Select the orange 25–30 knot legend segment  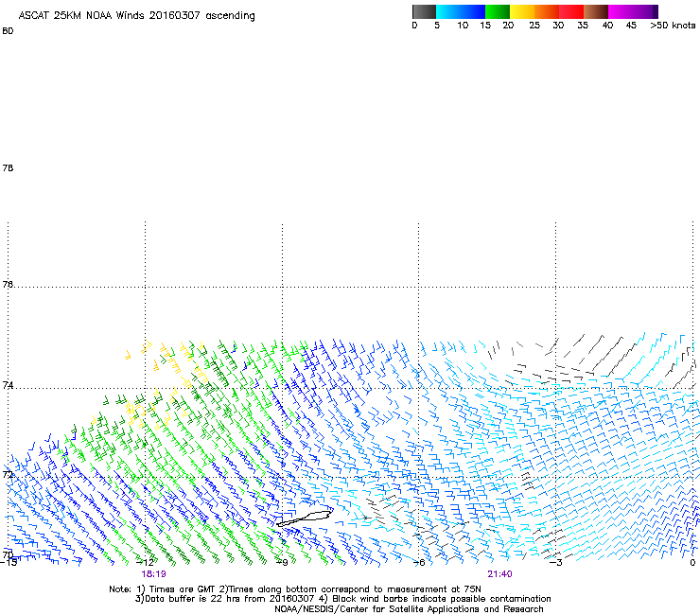pos(547,11)
